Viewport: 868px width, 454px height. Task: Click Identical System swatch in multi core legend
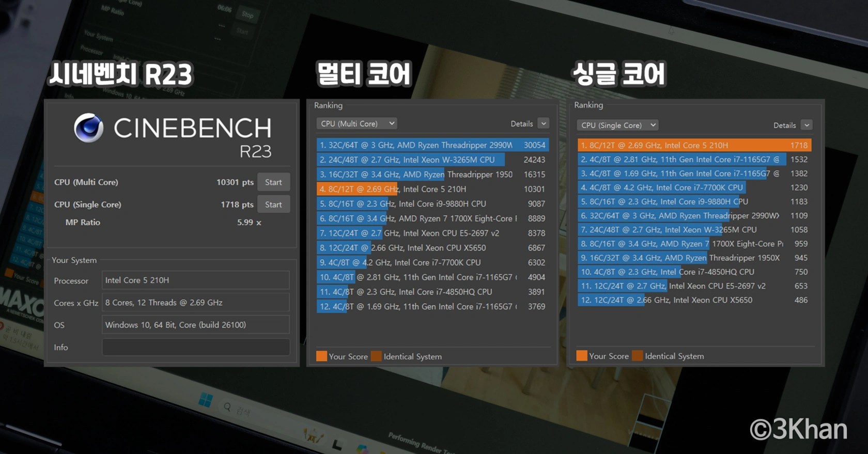point(376,356)
